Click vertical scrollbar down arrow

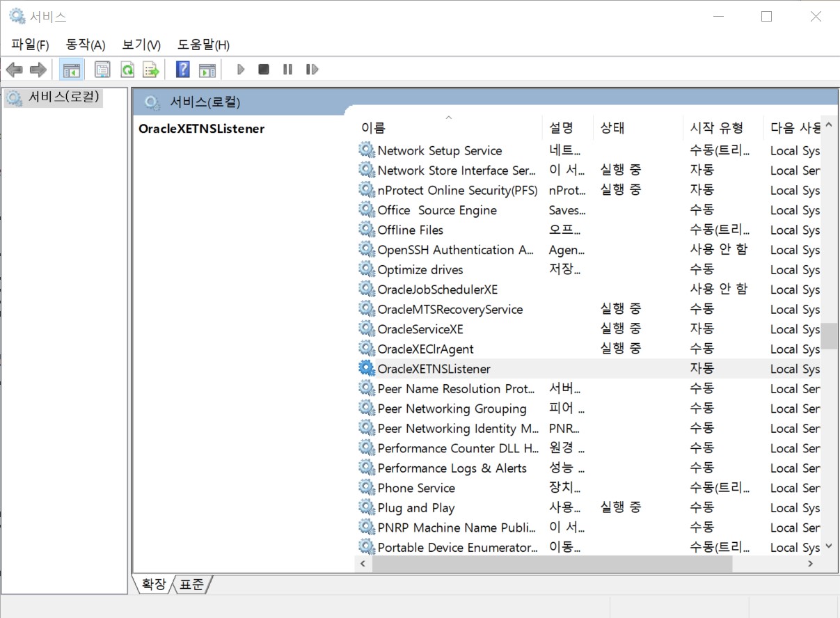[x=829, y=547]
